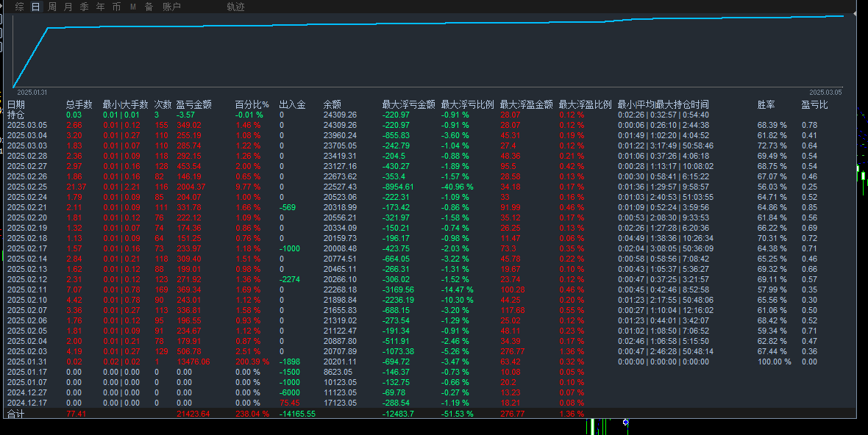Open the 季 quarterly tab
The height and width of the screenshot is (435, 868).
pyautogui.click(x=84, y=7)
